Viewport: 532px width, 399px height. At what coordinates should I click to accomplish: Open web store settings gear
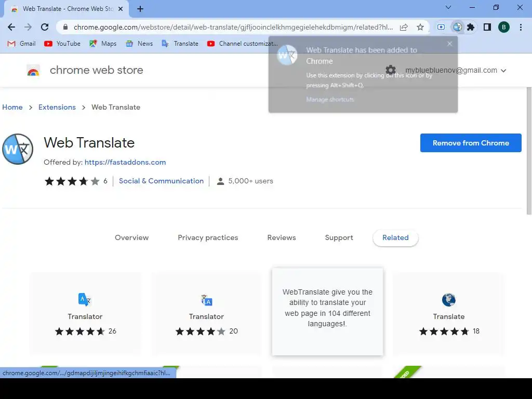pyautogui.click(x=391, y=70)
